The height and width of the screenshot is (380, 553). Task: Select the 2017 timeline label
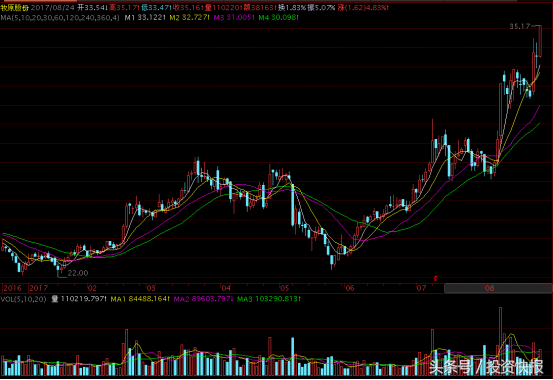pyautogui.click(x=38, y=288)
